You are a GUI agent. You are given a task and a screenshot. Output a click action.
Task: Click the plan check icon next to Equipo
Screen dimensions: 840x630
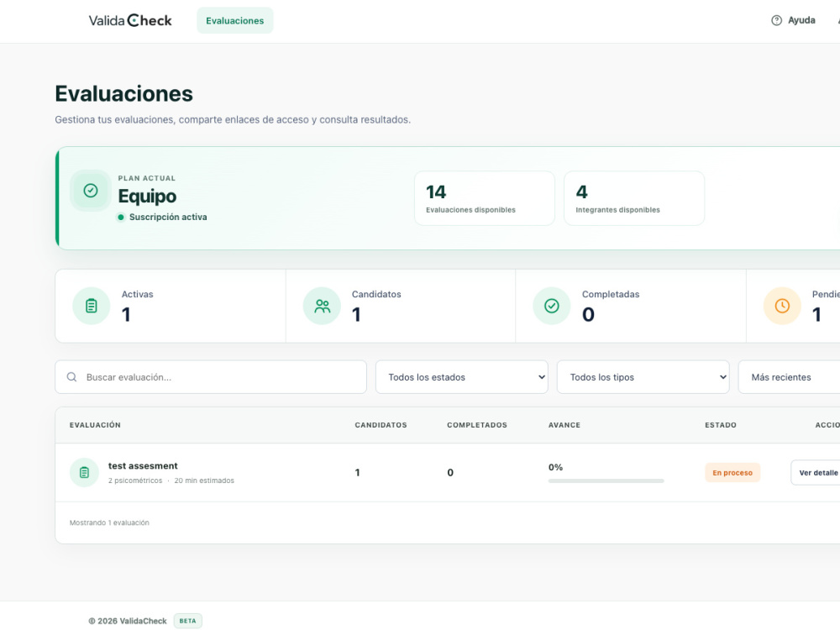(91, 191)
